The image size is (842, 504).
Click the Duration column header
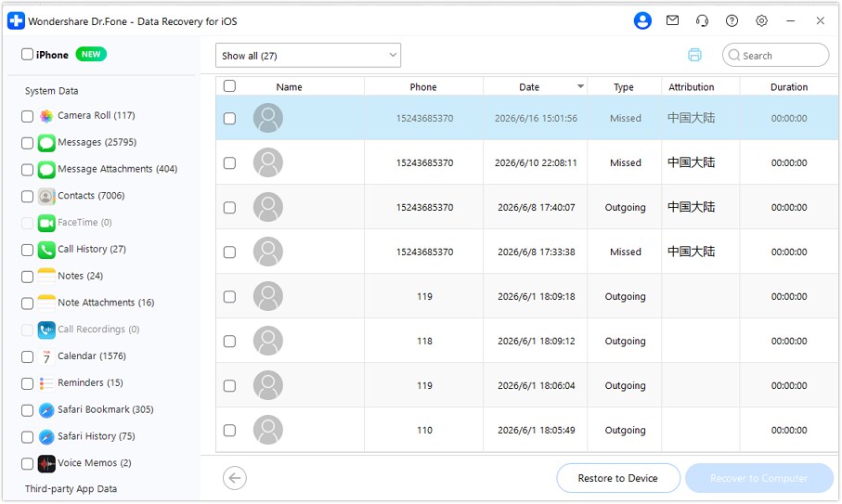(789, 87)
